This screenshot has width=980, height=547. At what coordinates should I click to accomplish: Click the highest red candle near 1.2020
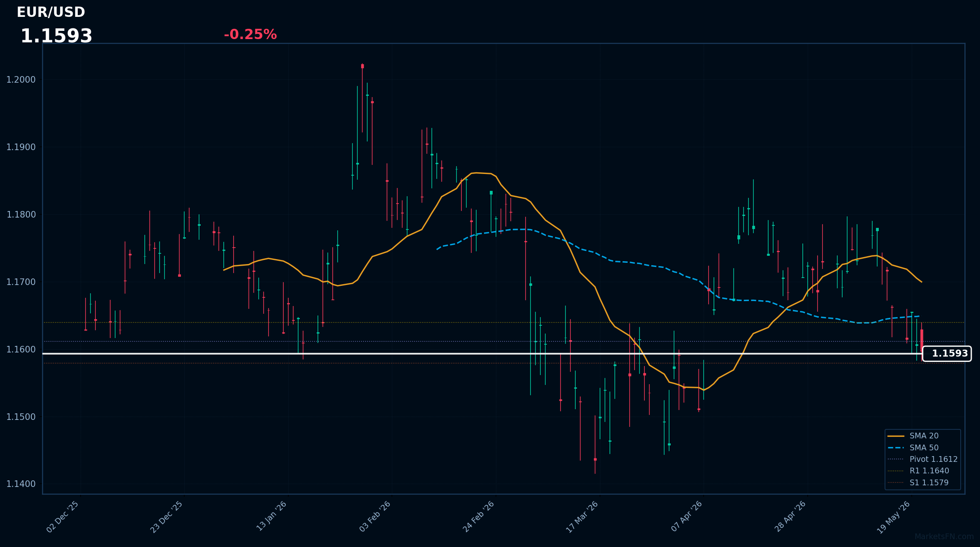point(362,66)
